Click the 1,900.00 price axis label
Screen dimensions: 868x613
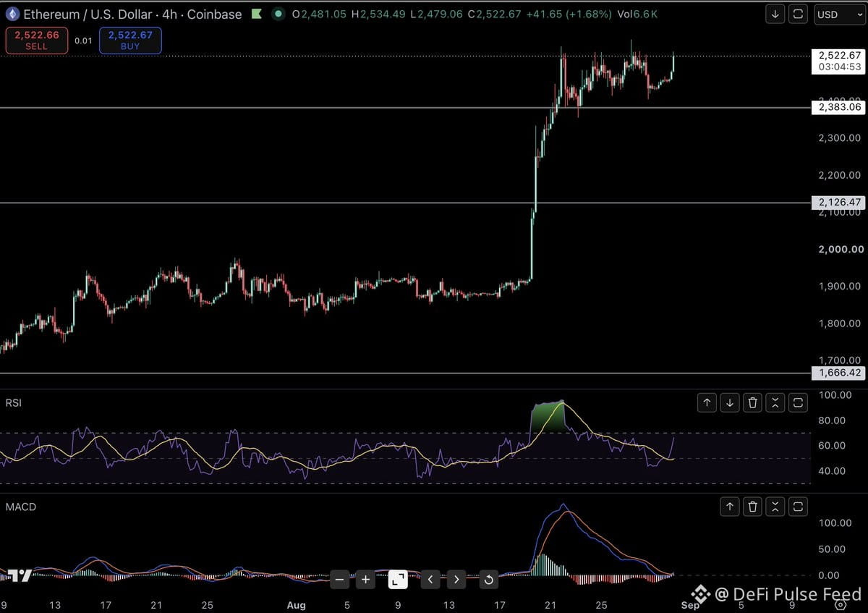[x=839, y=286]
